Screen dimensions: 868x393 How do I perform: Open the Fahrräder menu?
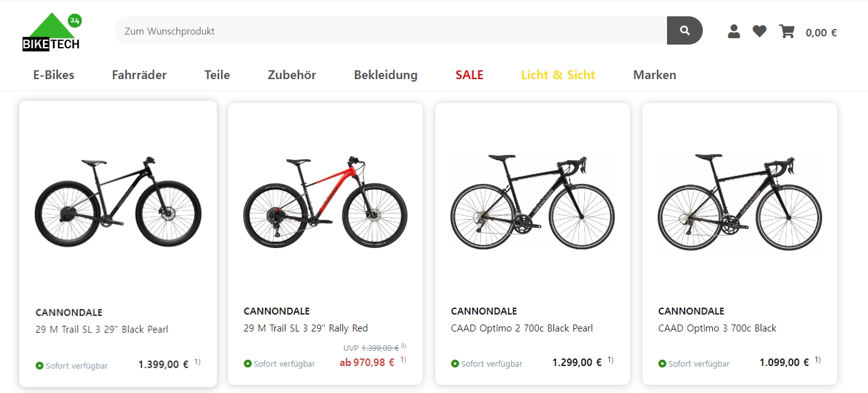(139, 75)
